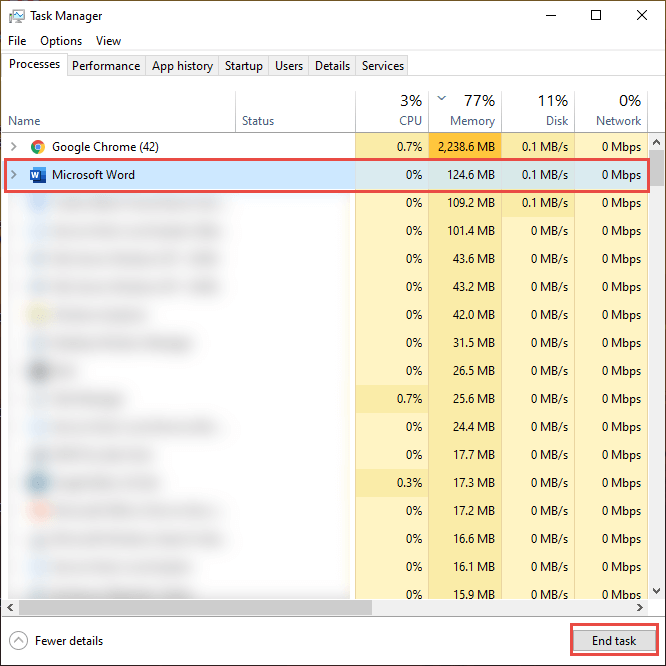Expand the Google Chrome (42) process group
The image size is (666, 666).
click(x=14, y=147)
